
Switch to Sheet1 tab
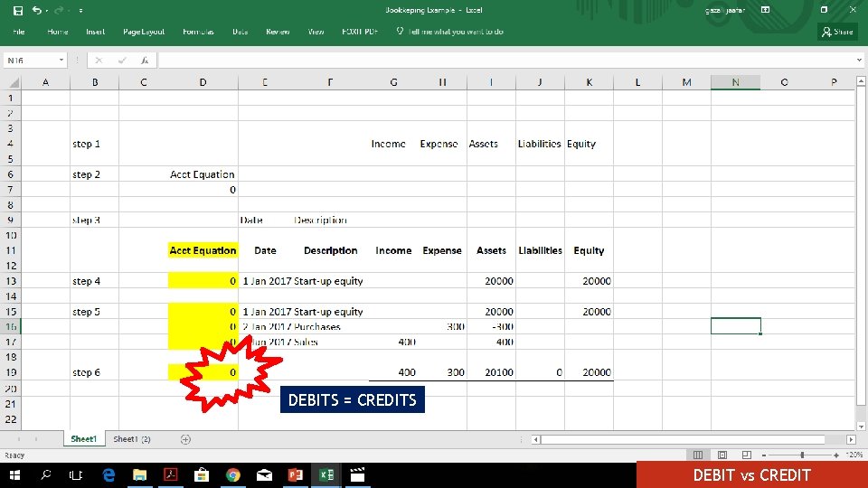pyautogui.click(x=83, y=439)
